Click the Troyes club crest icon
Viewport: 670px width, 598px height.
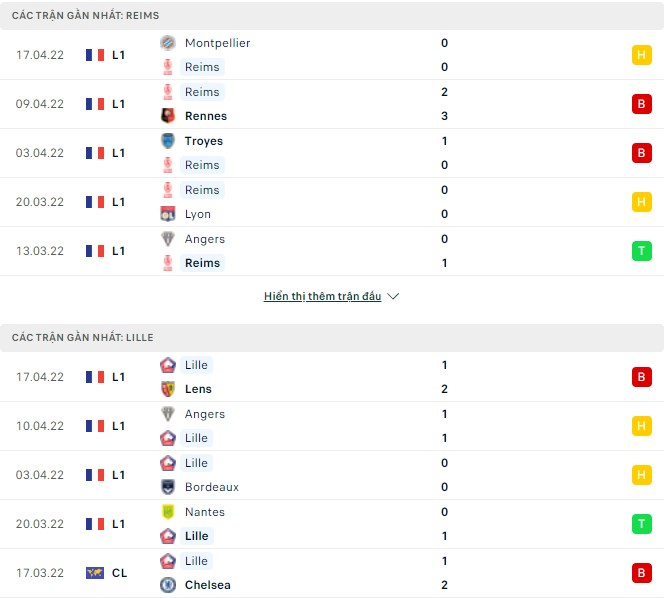pos(168,141)
